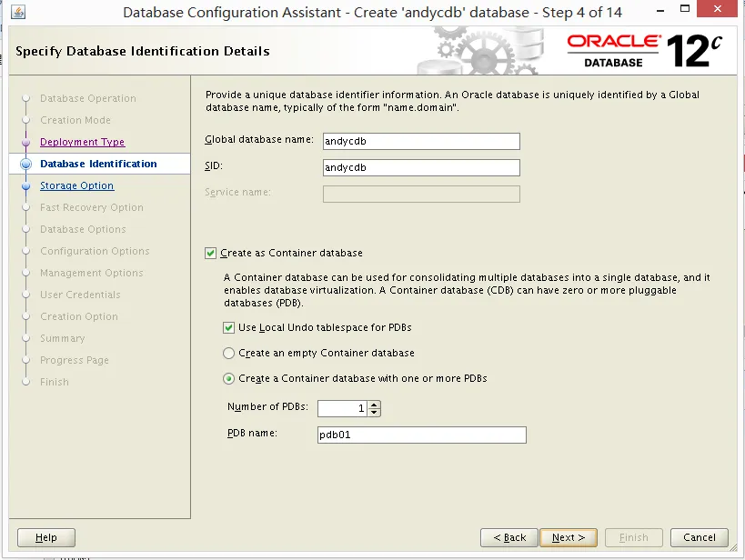
Task: Click the Specify Database Identification Details heading
Action: (x=143, y=51)
